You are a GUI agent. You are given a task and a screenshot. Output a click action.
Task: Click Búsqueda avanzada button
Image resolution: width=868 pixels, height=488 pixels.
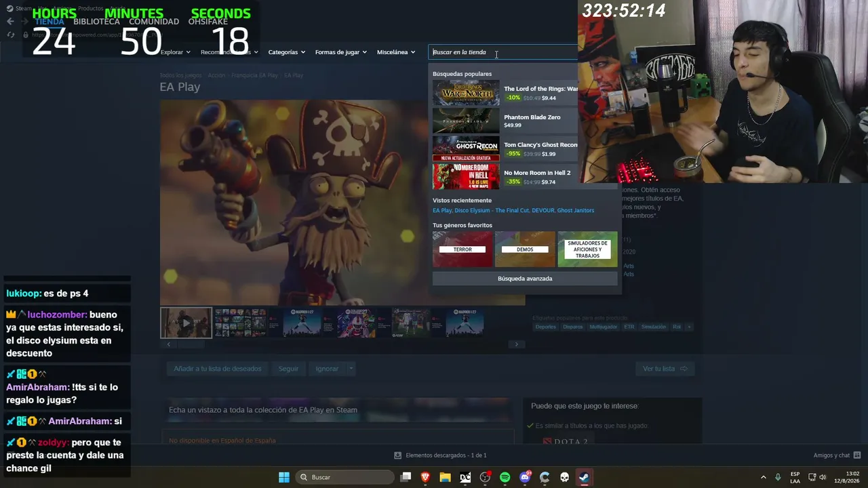(525, 279)
